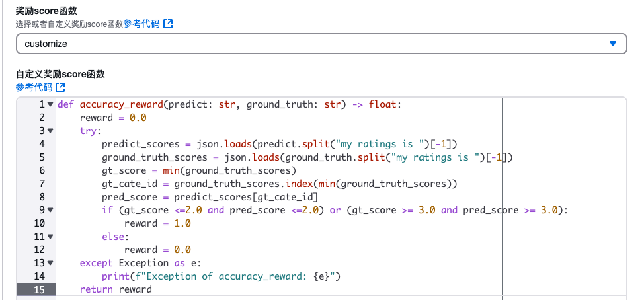644x300 pixels.
Task: Click 'reward = 0.0' on line 12
Action: [x=158, y=250]
